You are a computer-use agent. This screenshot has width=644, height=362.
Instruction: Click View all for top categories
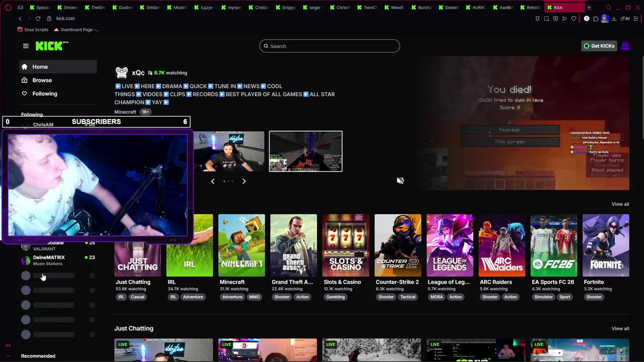pyautogui.click(x=620, y=204)
